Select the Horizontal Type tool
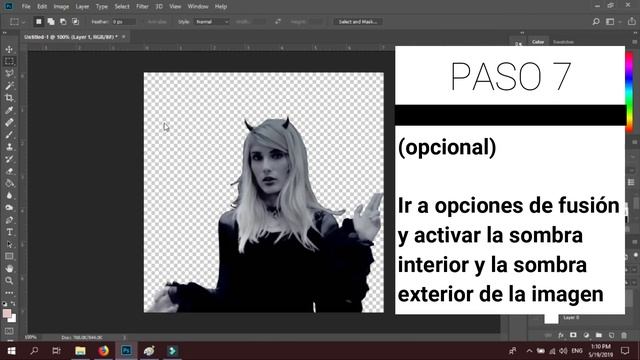This screenshot has height=360, width=640. pos(9,232)
